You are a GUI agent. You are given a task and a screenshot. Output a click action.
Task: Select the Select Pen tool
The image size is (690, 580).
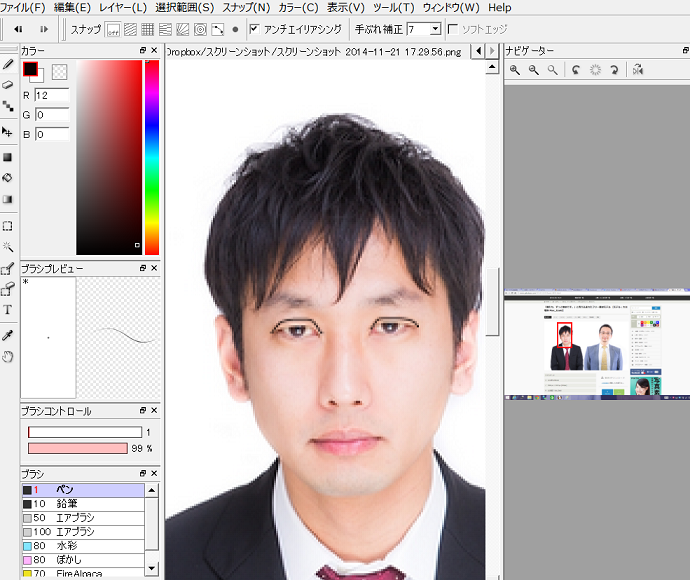(x=8, y=268)
